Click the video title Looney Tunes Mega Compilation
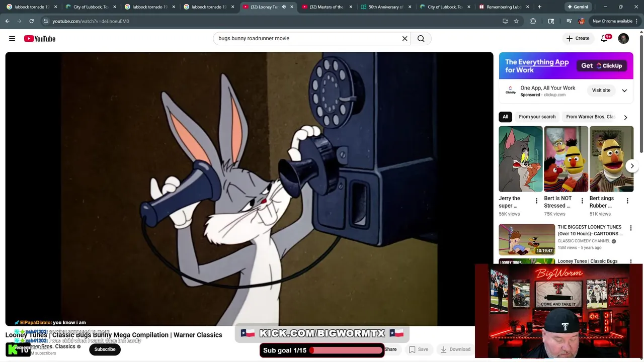Viewport: 644px width, 362px height. pyautogui.click(x=114, y=335)
